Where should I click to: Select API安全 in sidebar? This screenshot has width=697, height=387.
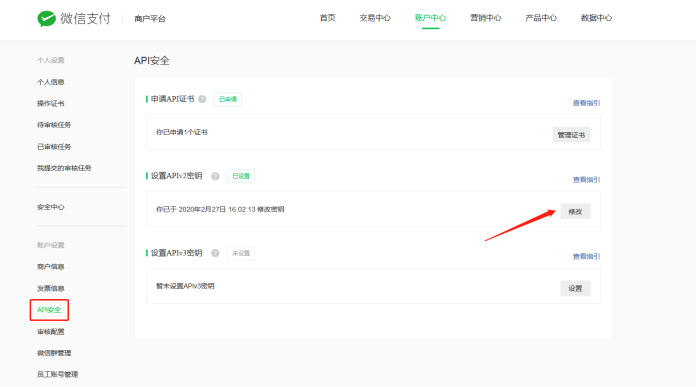49,310
